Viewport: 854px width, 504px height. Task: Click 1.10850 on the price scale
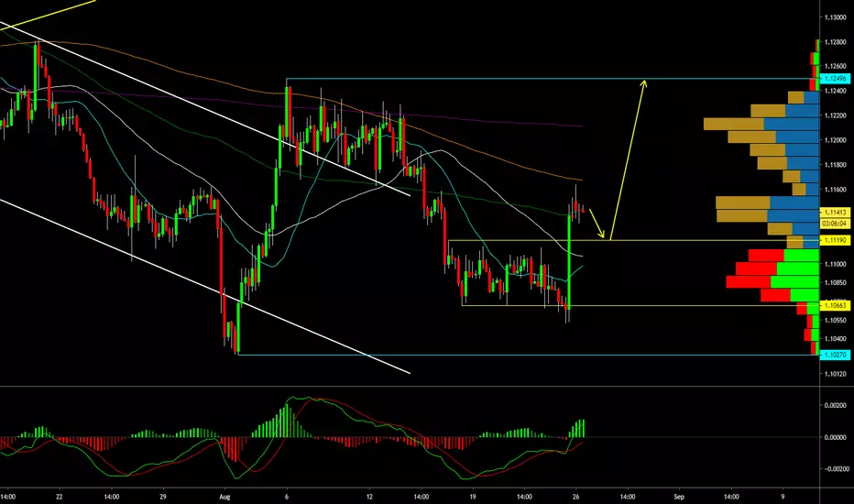tap(836, 282)
